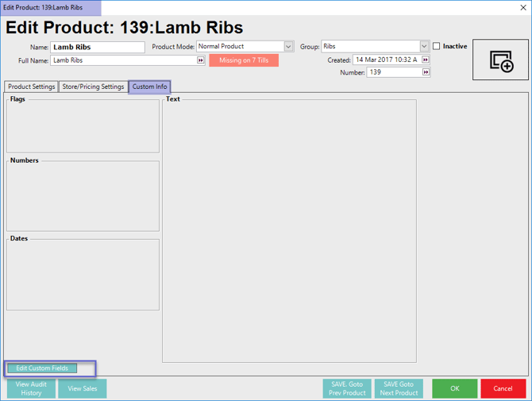Click the add product image icon

click(x=500, y=60)
